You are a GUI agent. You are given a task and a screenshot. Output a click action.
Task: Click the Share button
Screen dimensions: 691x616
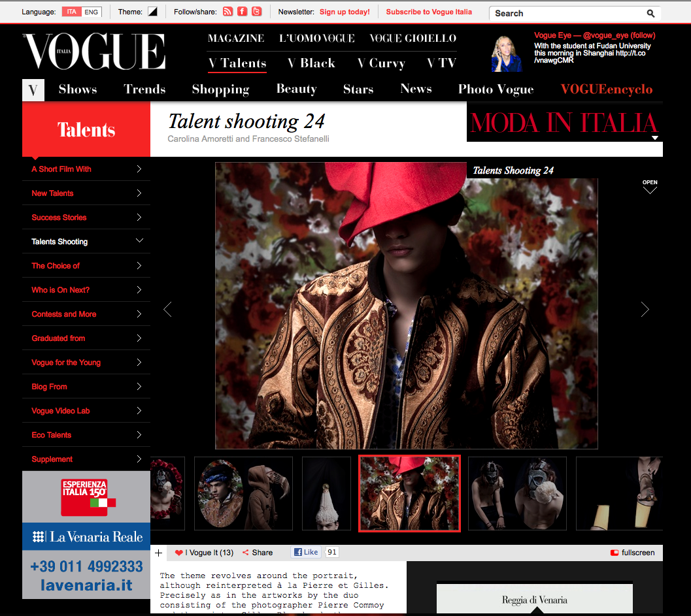[258, 553]
